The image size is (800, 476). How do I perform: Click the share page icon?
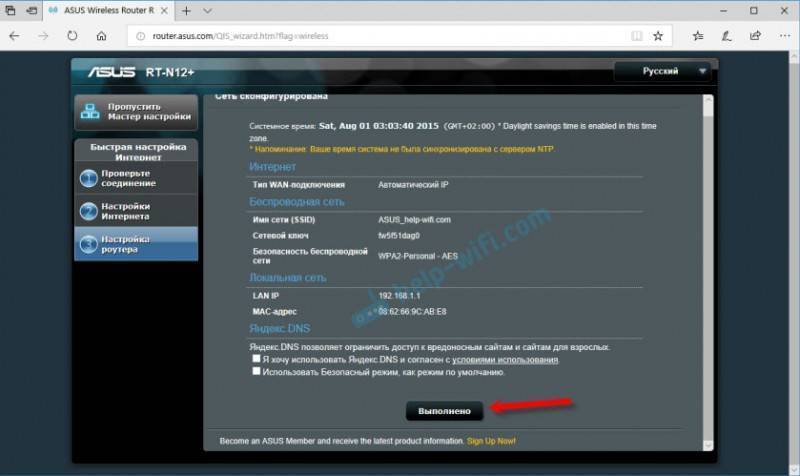coord(755,36)
